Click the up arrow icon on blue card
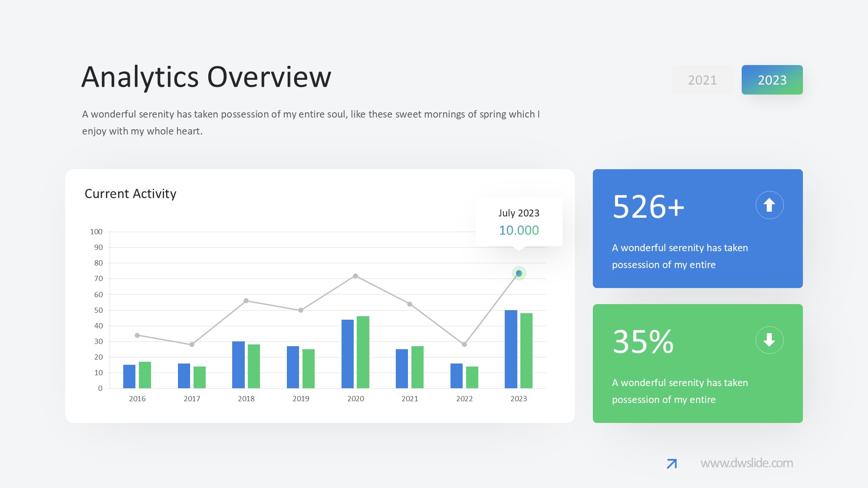Viewport: 868px width, 488px height. point(769,205)
